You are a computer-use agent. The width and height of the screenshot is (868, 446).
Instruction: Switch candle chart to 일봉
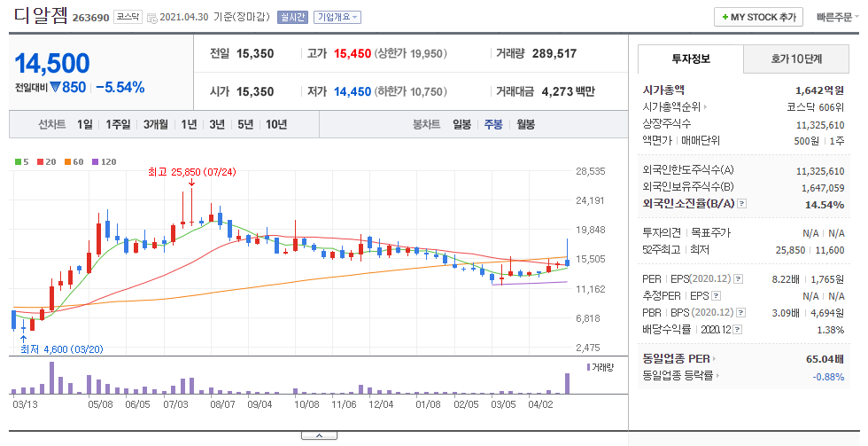[x=461, y=125]
